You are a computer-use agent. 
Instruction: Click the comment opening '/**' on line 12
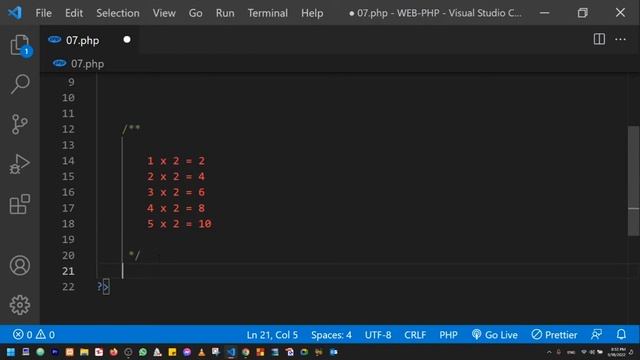pos(131,129)
